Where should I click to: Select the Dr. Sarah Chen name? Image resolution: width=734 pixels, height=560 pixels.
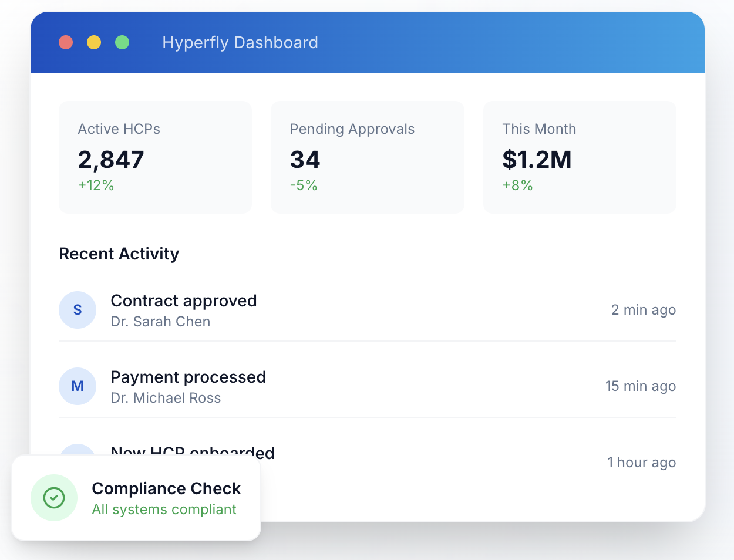pyautogui.click(x=160, y=322)
